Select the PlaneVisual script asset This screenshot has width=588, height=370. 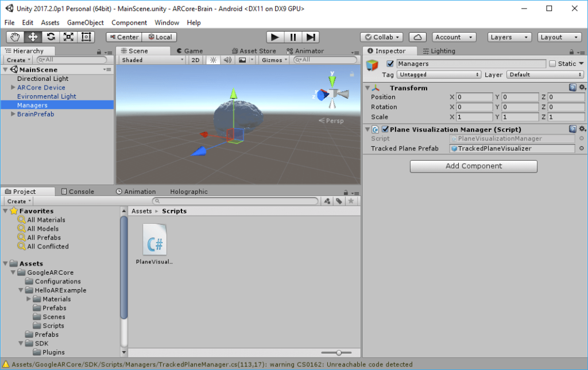coord(154,244)
